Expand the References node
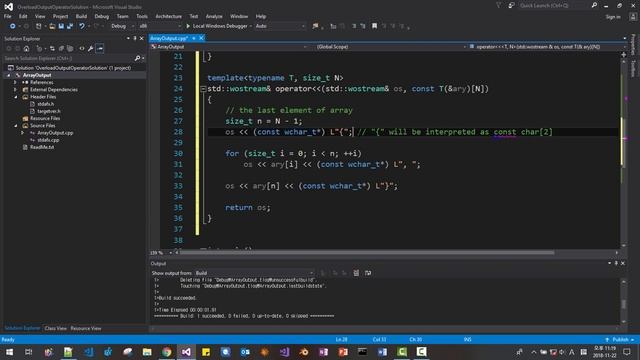640x360 pixels. (x=15, y=82)
